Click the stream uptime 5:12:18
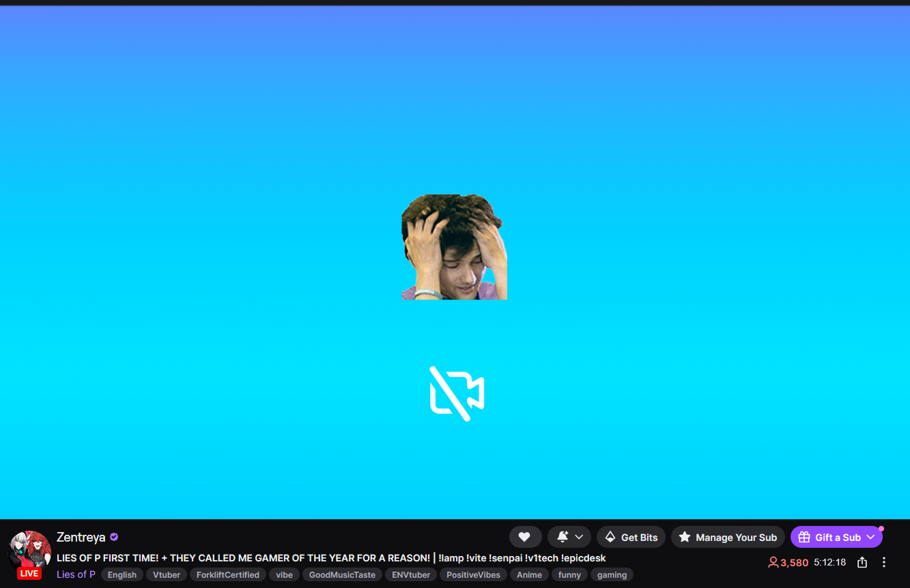Image resolution: width=910 pixels, height=588 pixels. tap(830, 563)
